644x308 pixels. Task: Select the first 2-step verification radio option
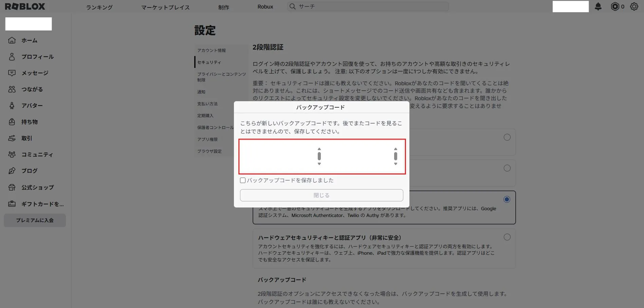[507, 137]
